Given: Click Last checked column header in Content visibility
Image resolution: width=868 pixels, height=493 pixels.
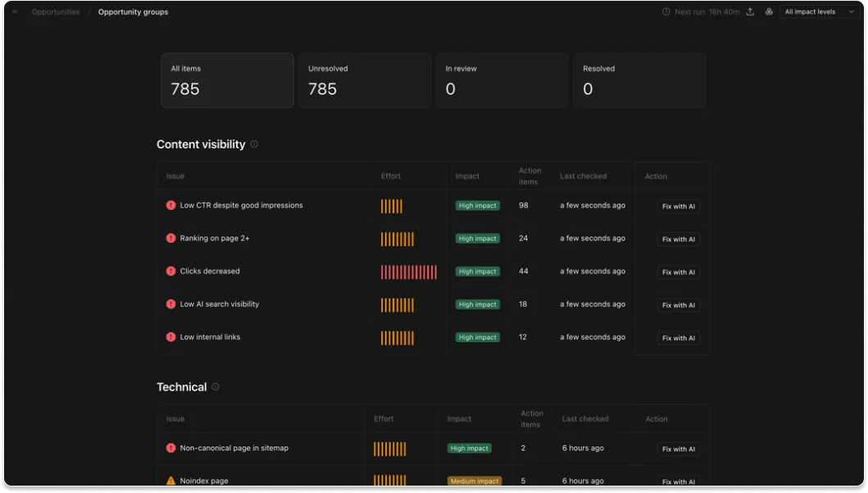Looking at the screenshot, I should point(583,176).
